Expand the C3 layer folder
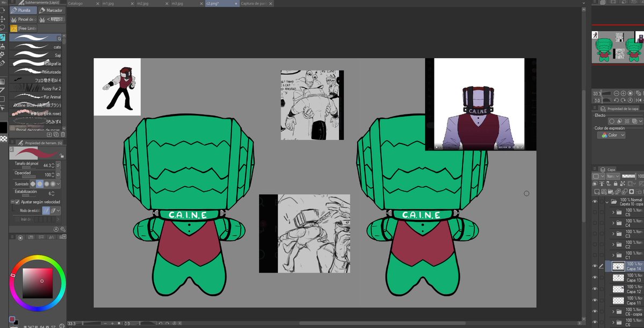 coord(613,234)
